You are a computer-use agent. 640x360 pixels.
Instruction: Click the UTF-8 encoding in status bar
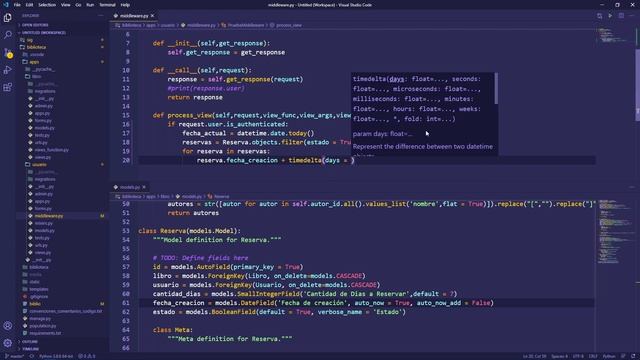click(578, 356)
